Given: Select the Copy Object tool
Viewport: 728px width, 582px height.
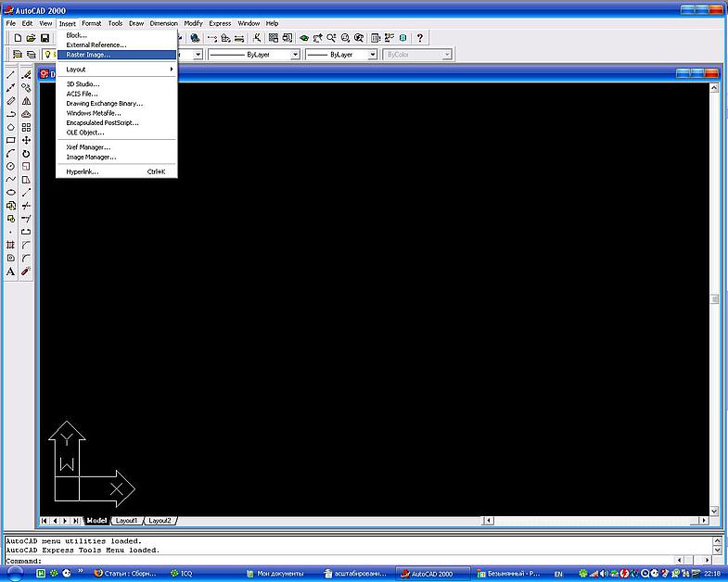Looking at the screenshot, I should click(27, 88).
